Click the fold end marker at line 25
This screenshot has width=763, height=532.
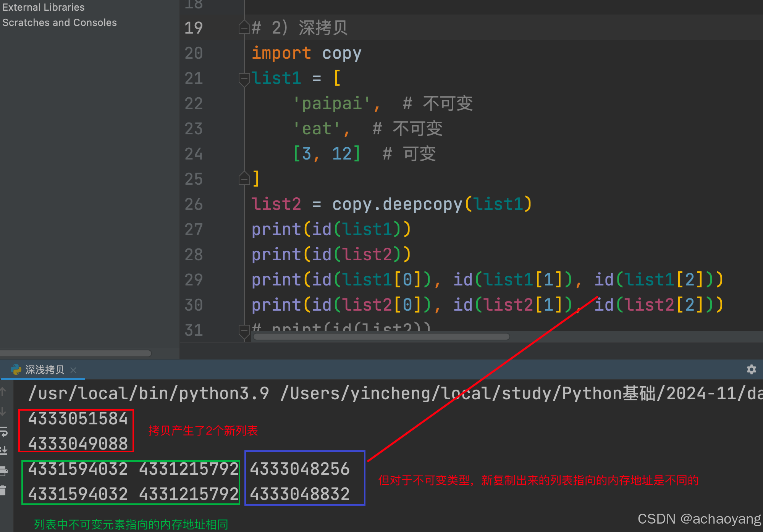[244, 179]
